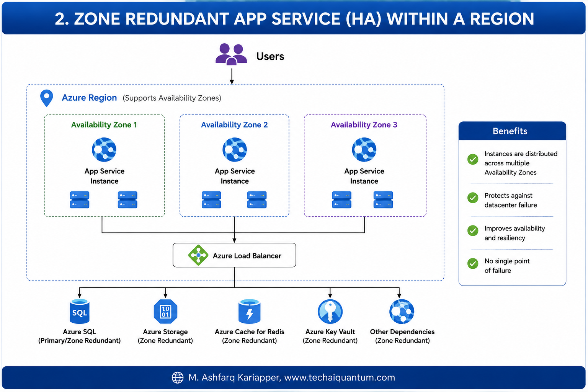Click No single point of failure text
The height and width of the screenshot is (392, 588).
pos(507,266)
